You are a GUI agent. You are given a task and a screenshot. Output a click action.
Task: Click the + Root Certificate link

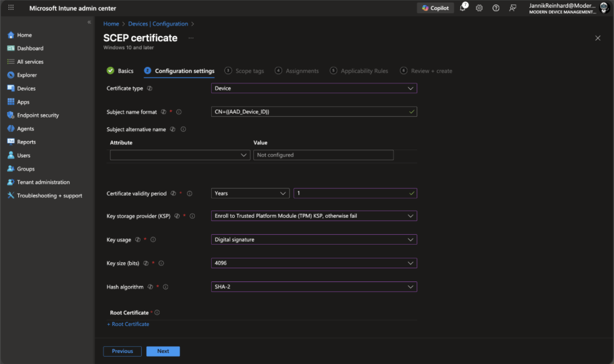[x=128, y=324]
